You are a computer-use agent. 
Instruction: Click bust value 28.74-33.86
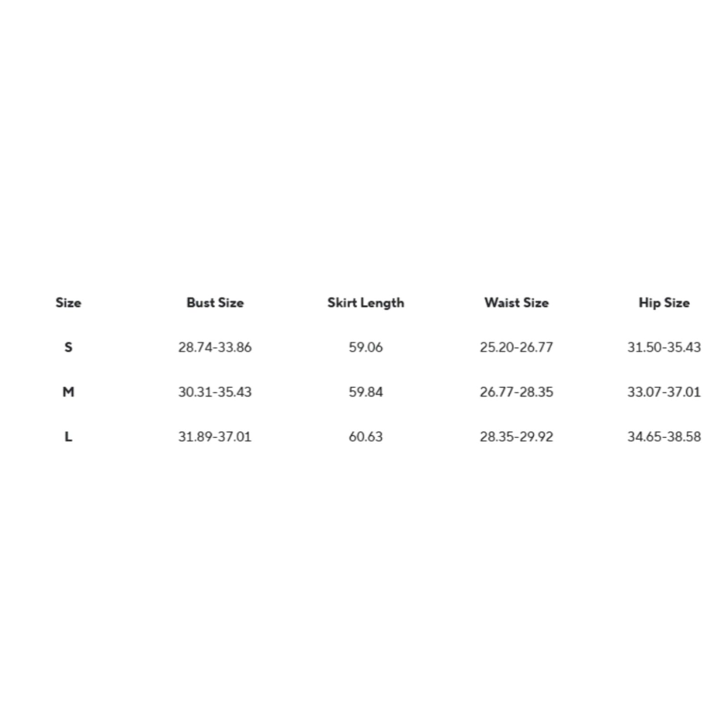tap(215, 347)
